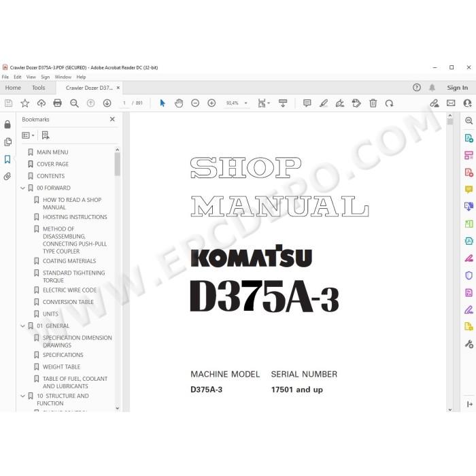Image resolution: width=476 pixels, height=476 pixels.
Task: Open the HOISTING INSTRUCTIONS bookmark
Action: pos(75,217)
